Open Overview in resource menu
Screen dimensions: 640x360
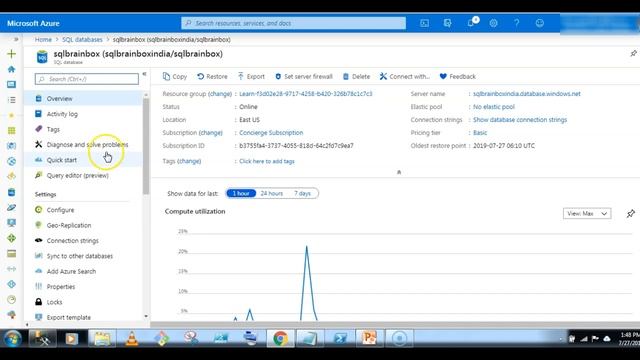(83, 98)
